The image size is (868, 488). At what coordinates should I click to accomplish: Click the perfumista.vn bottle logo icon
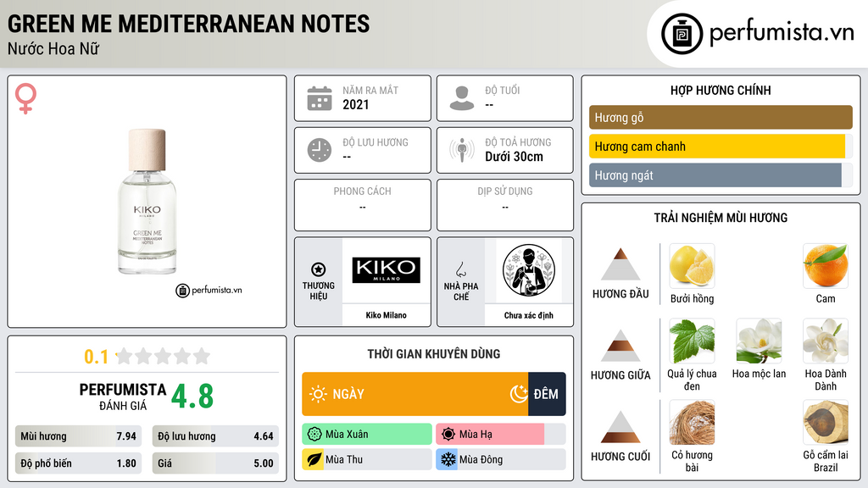click(682, 34)
